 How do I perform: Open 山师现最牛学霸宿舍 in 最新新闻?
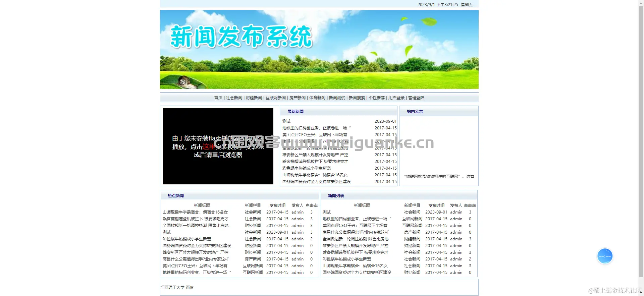[x=315, y=175]
